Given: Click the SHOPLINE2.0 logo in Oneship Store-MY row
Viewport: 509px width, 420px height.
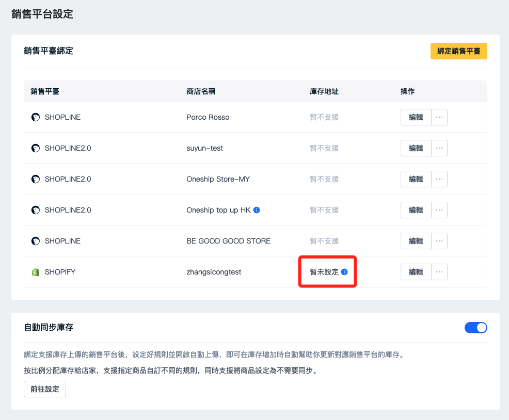Looking at the screenshot, I should pyautogui.click(x=36, y=179).
